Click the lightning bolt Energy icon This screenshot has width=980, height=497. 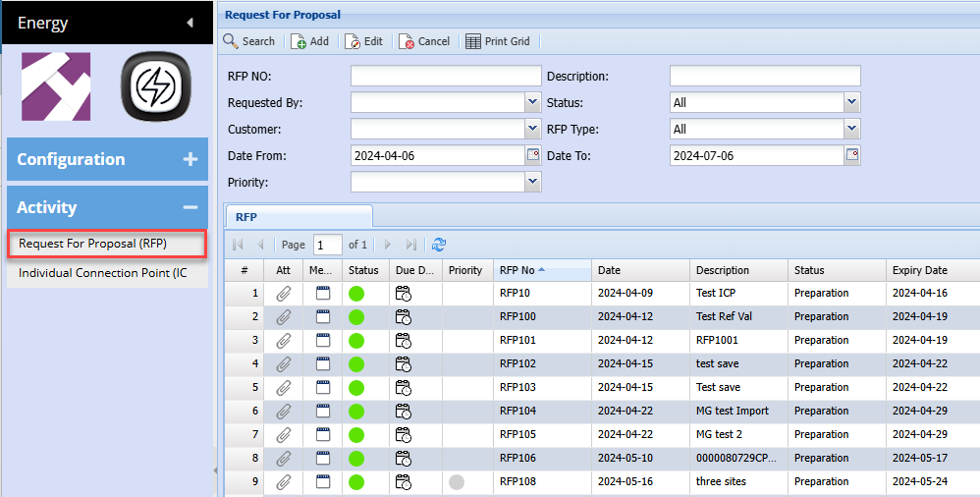click(x=154, y=86)
